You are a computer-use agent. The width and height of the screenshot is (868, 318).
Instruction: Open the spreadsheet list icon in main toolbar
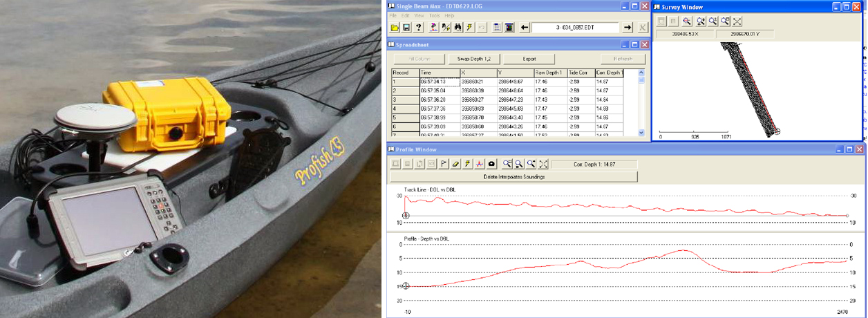tap(497, 28)
